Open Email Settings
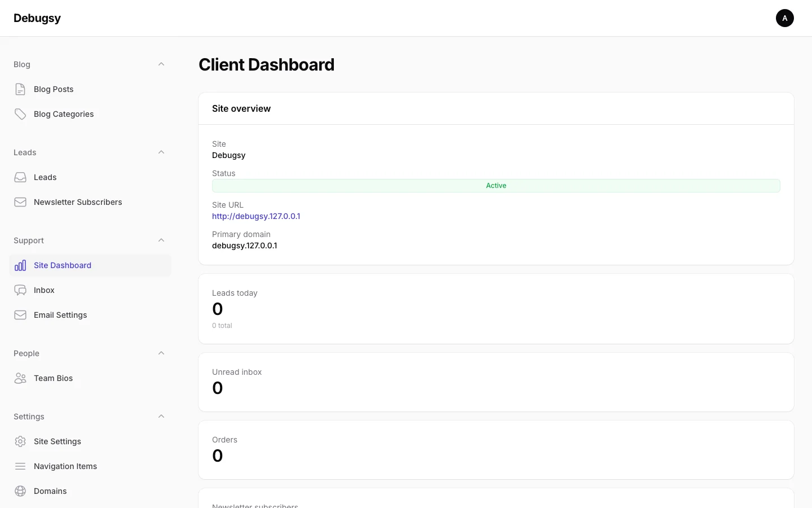Image resolution: width=812 pixels, height=508 pixels. click(90, 315)
